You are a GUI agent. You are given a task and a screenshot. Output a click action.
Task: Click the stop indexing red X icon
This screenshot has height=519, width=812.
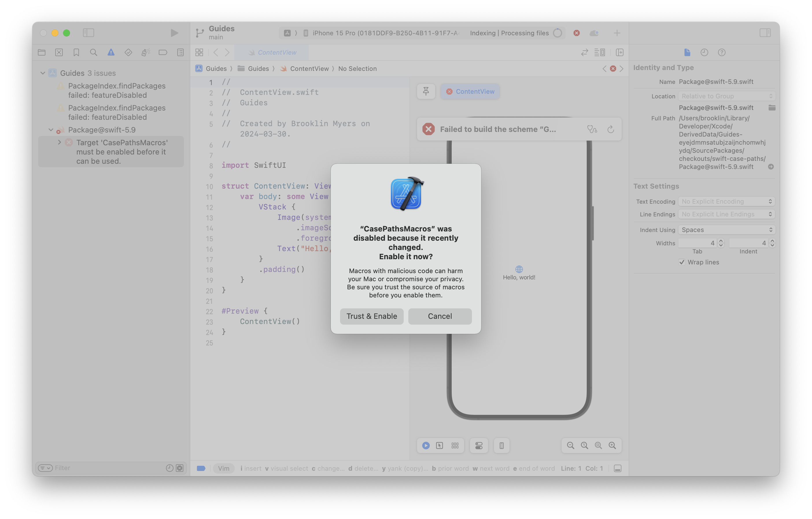[x=575, y=33]
